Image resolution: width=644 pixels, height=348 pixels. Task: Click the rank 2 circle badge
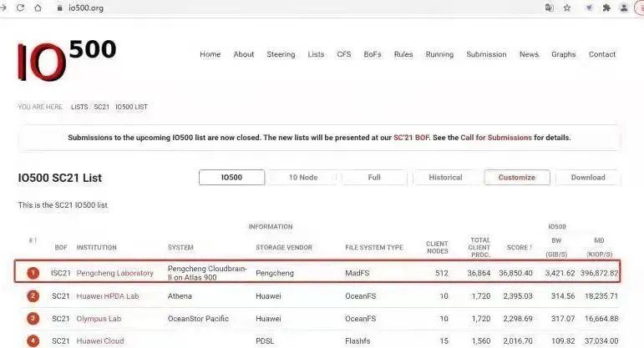tap(33, 296)
